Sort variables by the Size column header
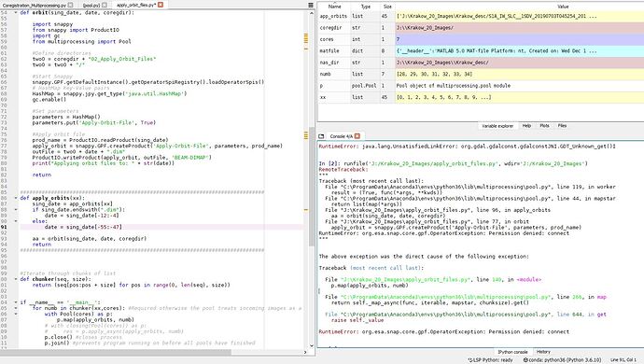The width and height of the screenshot is (644, 364). click(387, 7)
